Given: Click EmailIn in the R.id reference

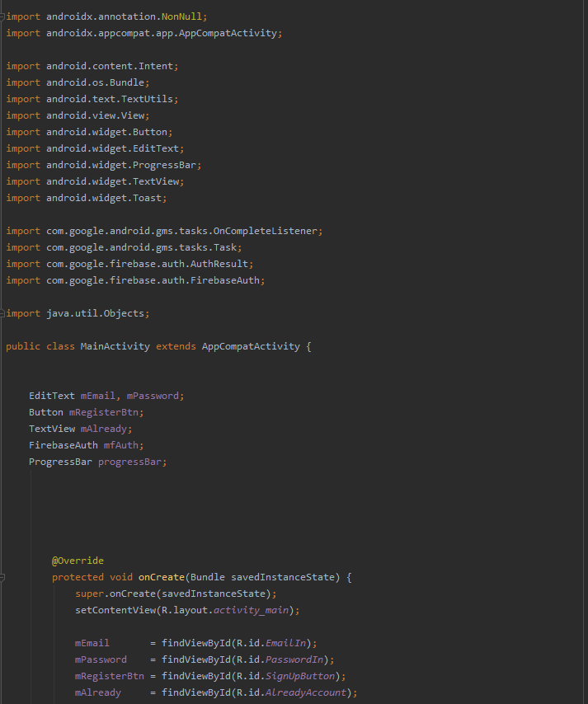Looking at the screenshot, I should [x=285, y=643].
